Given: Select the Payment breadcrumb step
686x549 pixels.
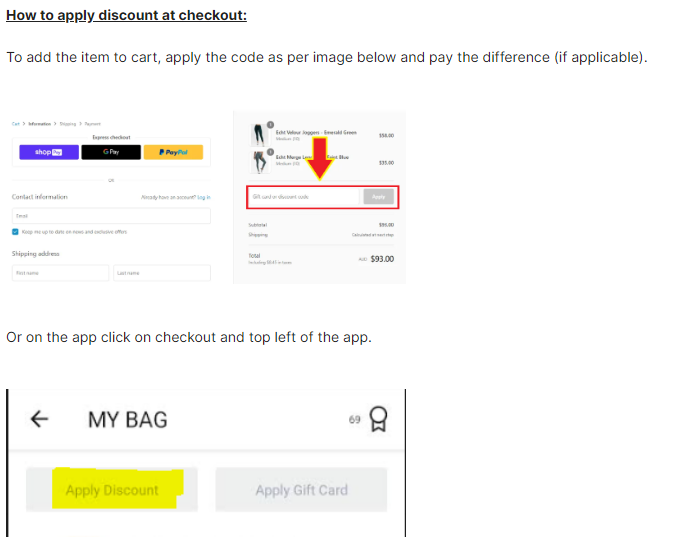Looking at the screenshot, I should tap(93, 124).
